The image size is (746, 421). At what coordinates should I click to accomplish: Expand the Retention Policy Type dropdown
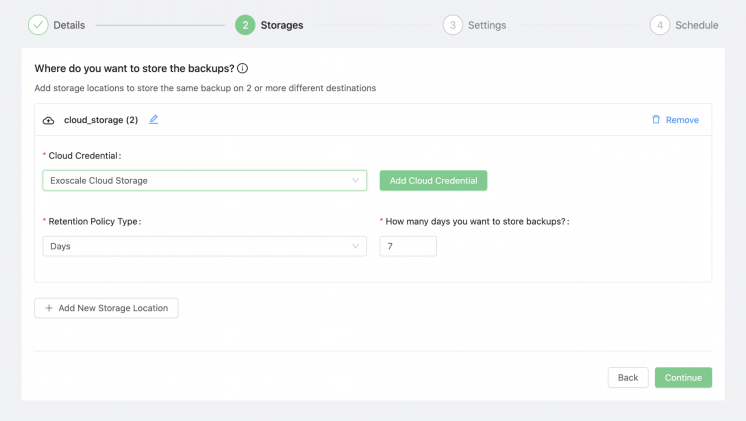(x=204, y=246)
